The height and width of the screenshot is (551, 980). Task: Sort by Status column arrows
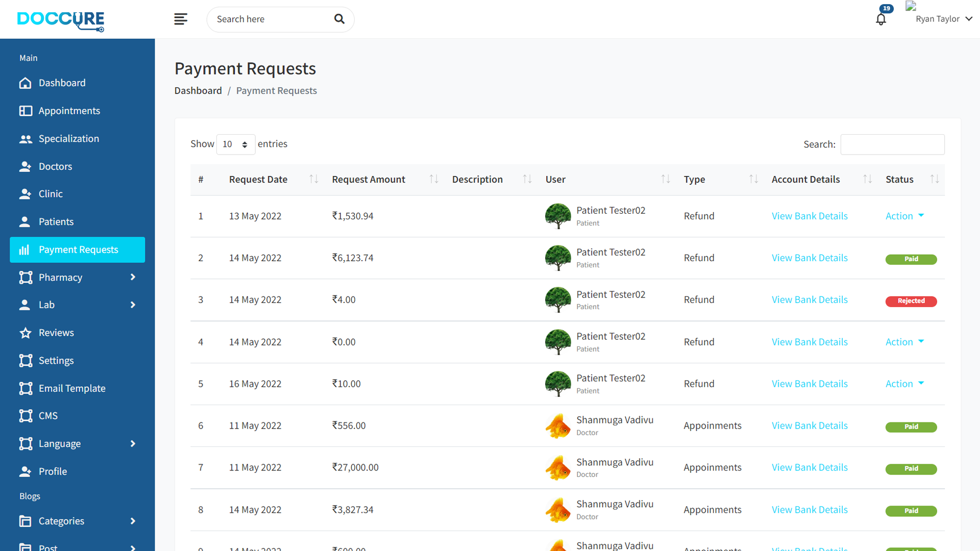(x=935, y=179)
